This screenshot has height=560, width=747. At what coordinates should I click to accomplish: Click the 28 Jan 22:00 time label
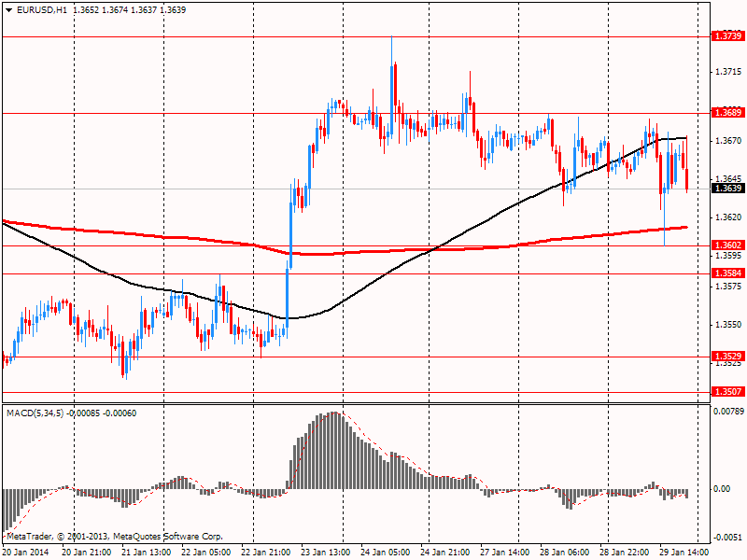tap(624, 553)
